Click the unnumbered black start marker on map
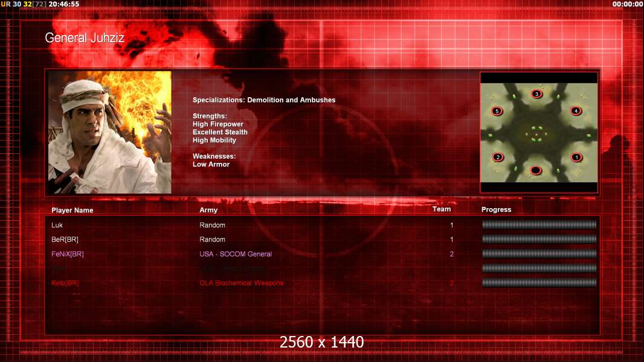 tap(536, 170)
